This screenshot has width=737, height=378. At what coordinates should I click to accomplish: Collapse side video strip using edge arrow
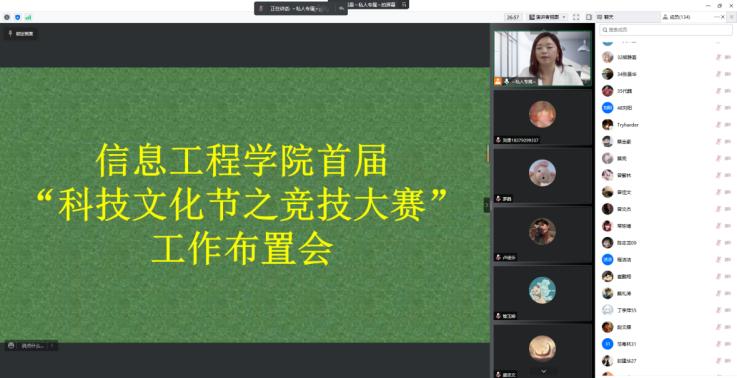click(x=486, y=205)
